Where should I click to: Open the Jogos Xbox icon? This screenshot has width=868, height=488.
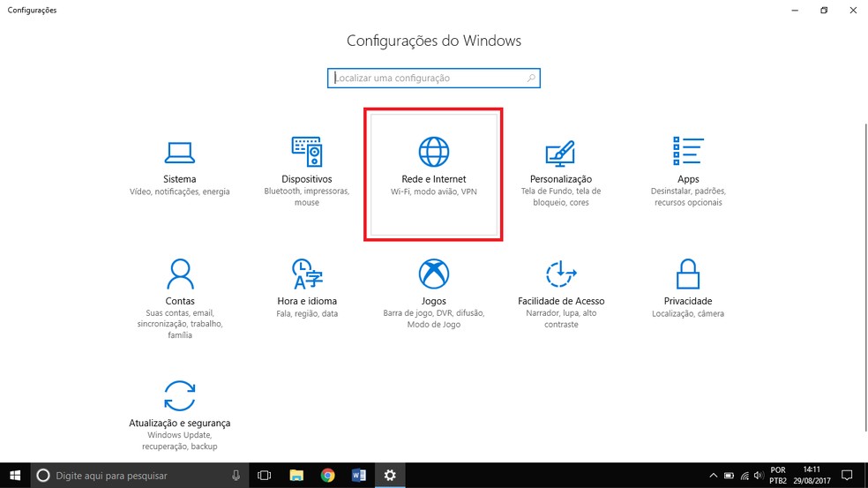(x=433, y=274)
